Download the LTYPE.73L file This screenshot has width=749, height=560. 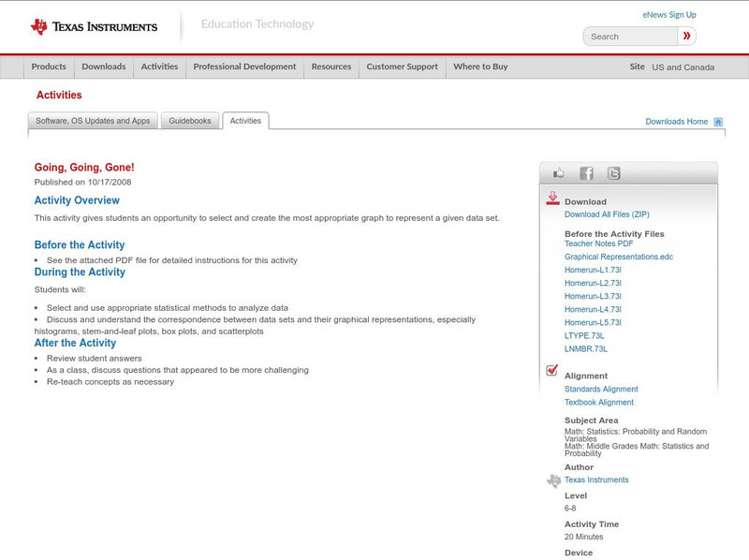coord(584,336)
